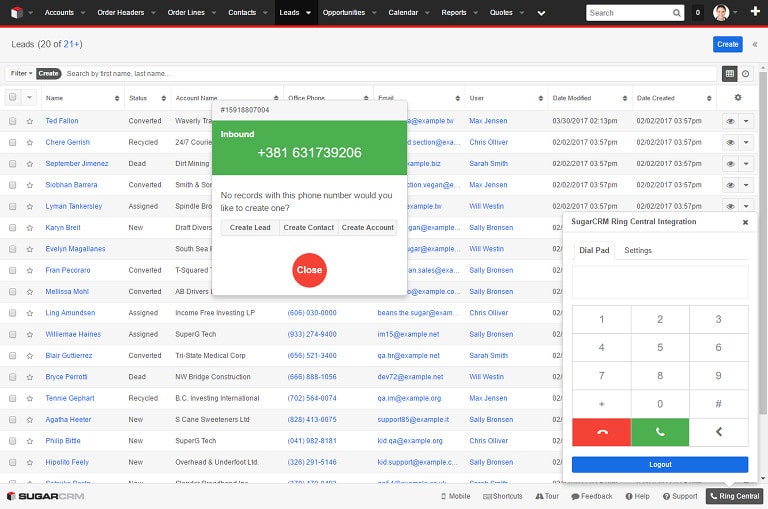
Task: Sort by User column arrows
Action: [540, 98]
